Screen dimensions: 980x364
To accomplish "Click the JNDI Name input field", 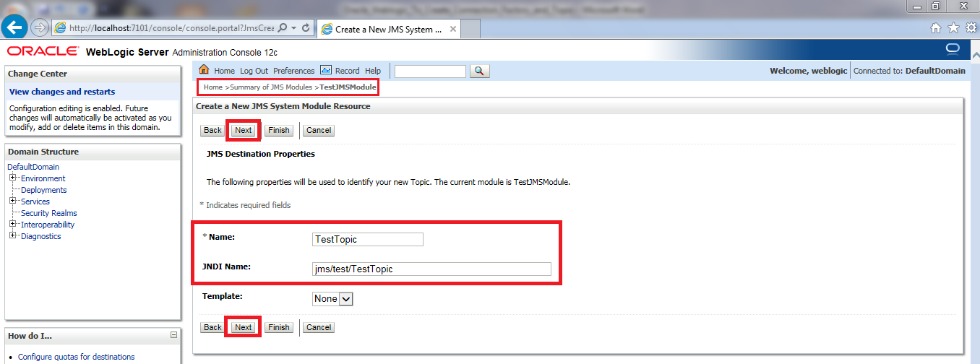I will tap(431, 269).
